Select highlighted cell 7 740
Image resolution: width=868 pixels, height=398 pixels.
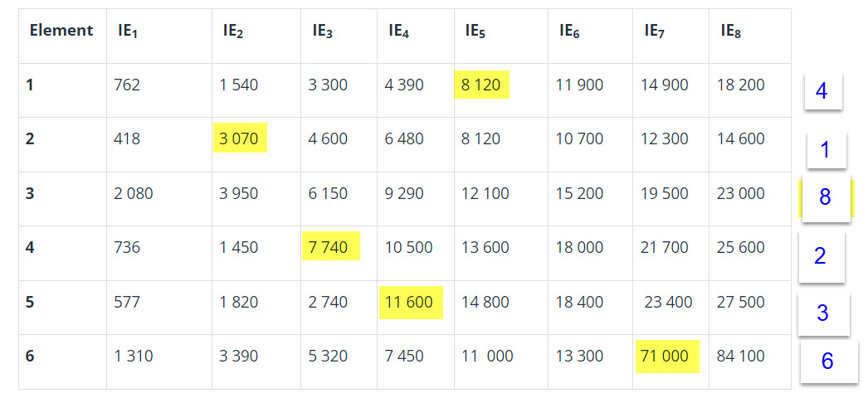pyautogui.click(x=331, y=246)
